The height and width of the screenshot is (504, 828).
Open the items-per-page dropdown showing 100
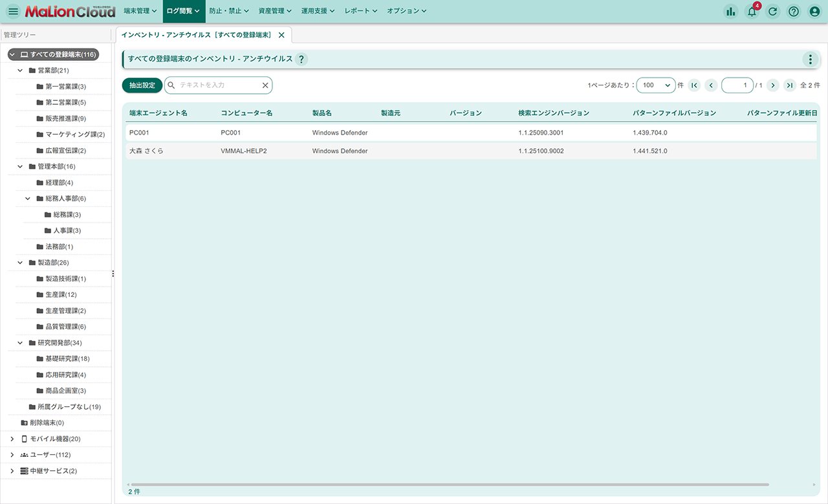[x=655, y=85]
